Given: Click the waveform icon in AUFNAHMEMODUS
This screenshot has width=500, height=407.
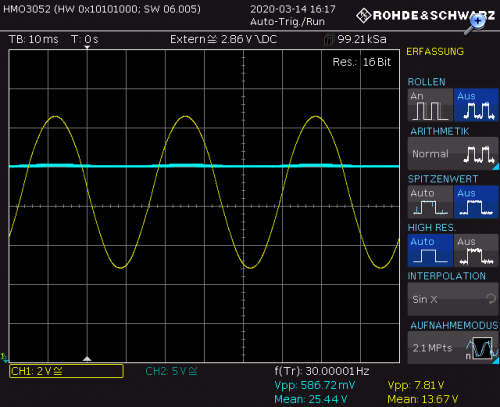Looking at the screenshot, I should pos(482,348).
